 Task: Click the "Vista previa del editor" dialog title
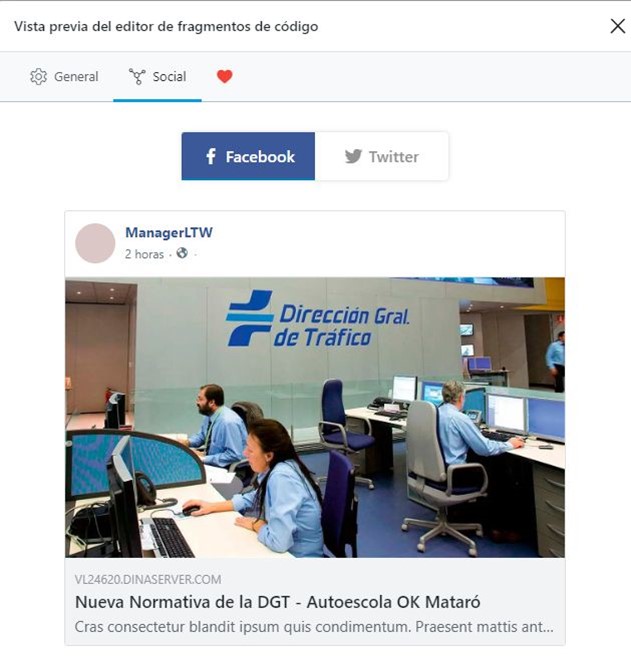(x=166, y=26)
